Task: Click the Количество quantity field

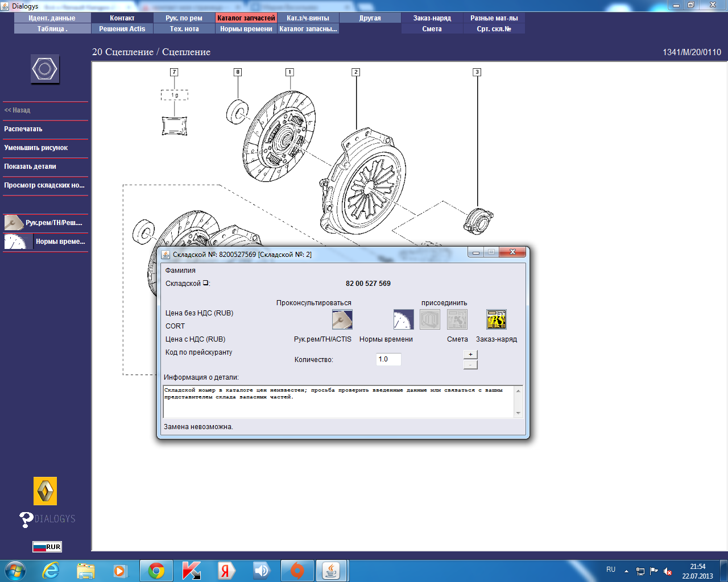Action: [x=388, y=359]
